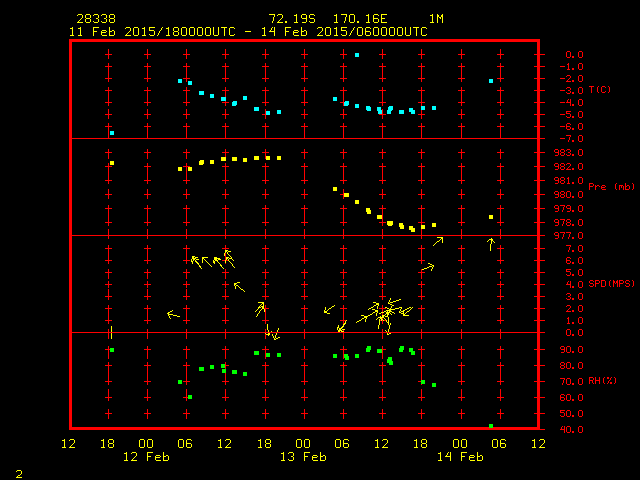The image size is (640, 480).
Task: Click the 980.0 pressure tick value
Action: pyautogui.click(x=569, y=195)
